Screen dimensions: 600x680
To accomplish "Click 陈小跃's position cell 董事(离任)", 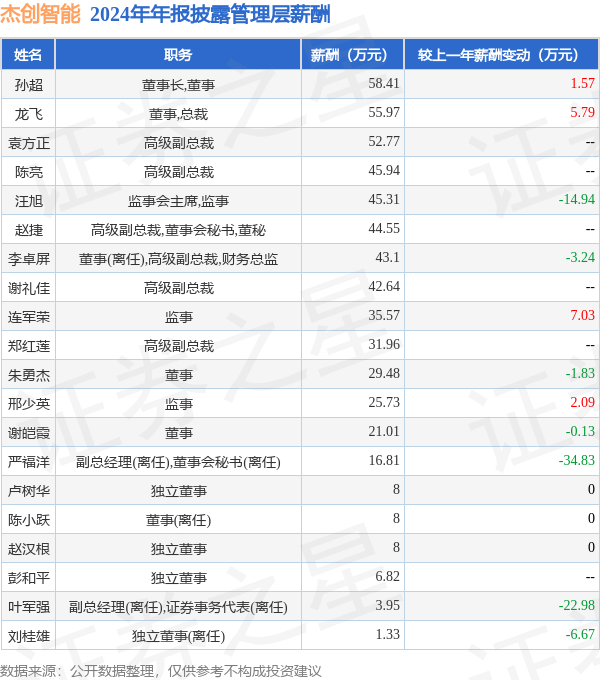I will pos(178,520).
